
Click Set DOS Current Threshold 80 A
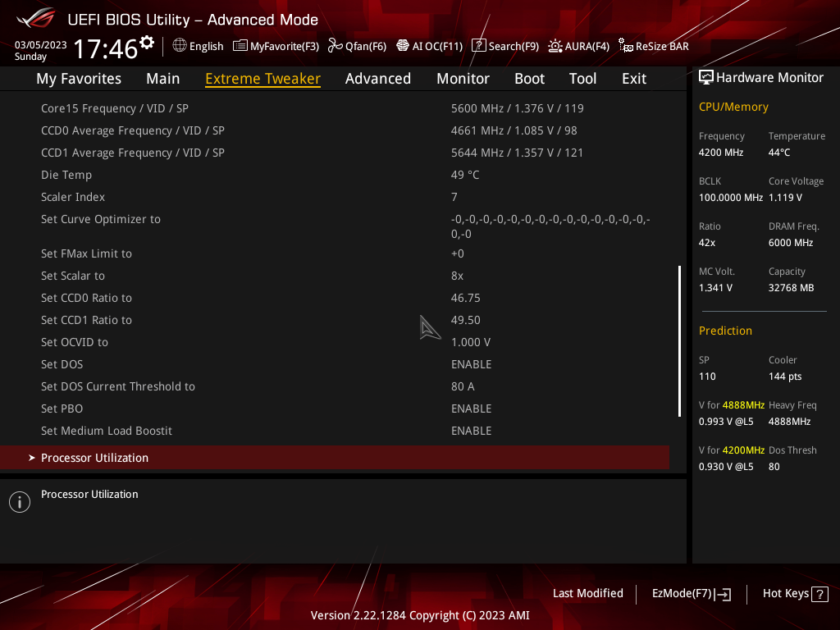pyautogui.click(x=463, y=386)
